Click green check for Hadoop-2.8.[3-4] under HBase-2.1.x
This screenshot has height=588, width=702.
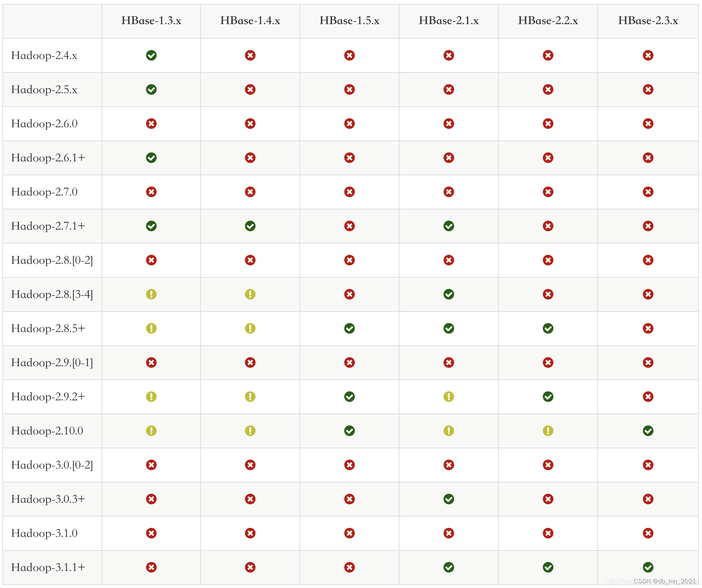pyautogui.click(x=449, y=294)
